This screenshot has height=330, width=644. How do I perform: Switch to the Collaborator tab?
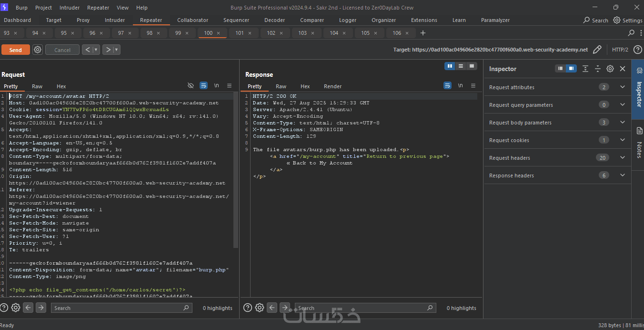(192, 20)
